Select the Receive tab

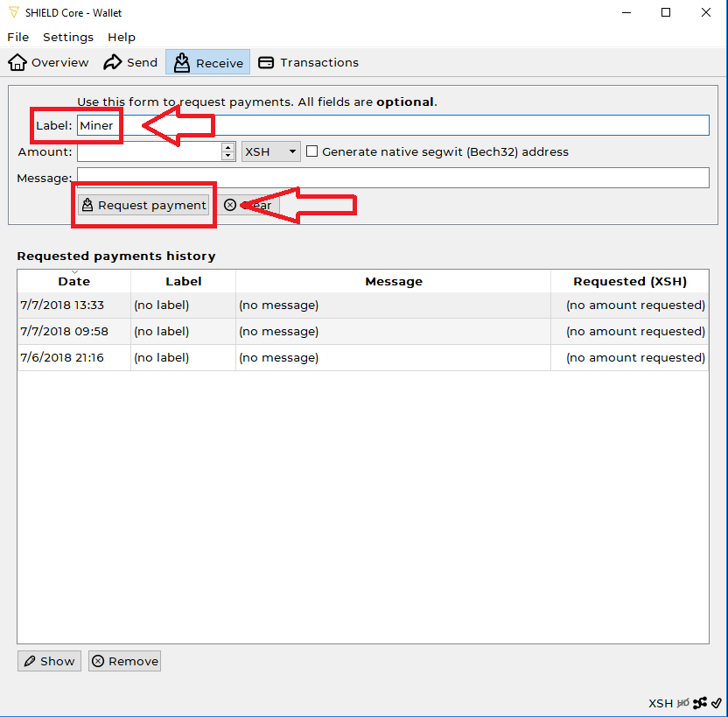(x=207, y=62)
